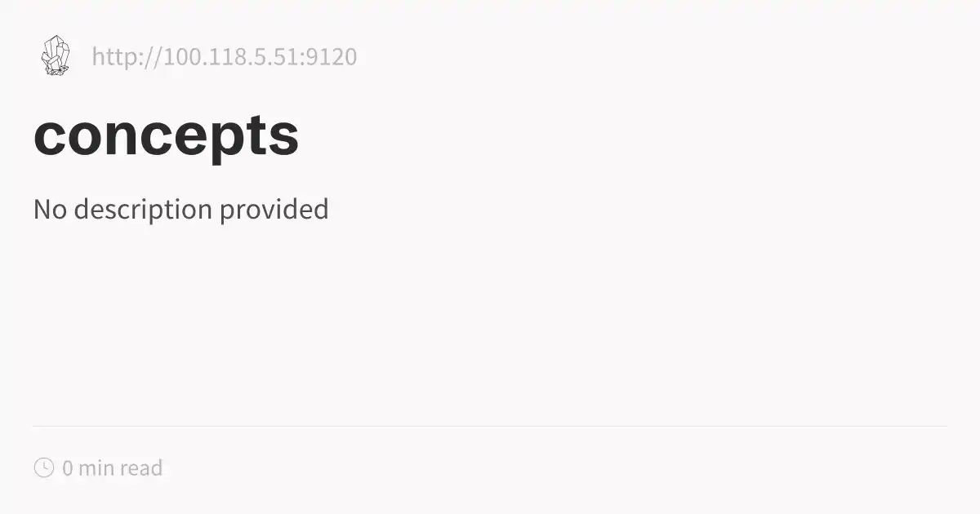
Task: Click the "0" digit in read time
Action: point(67,467)
